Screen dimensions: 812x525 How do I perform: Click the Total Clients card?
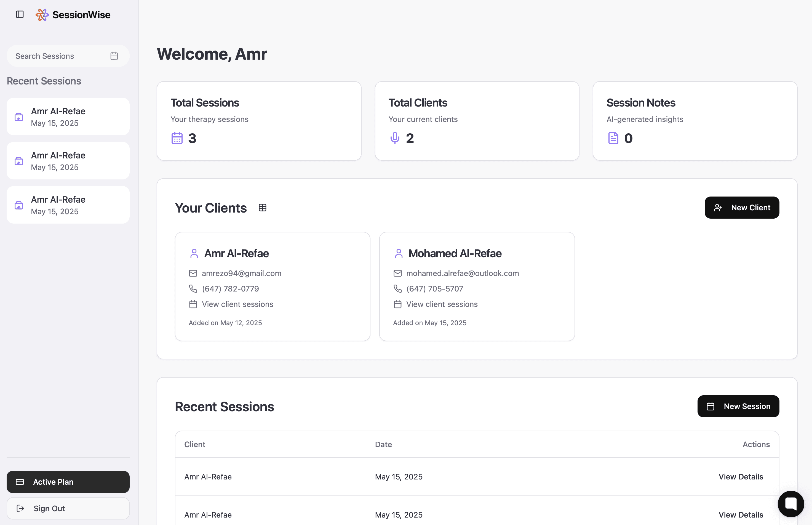(x=477, y=121)
